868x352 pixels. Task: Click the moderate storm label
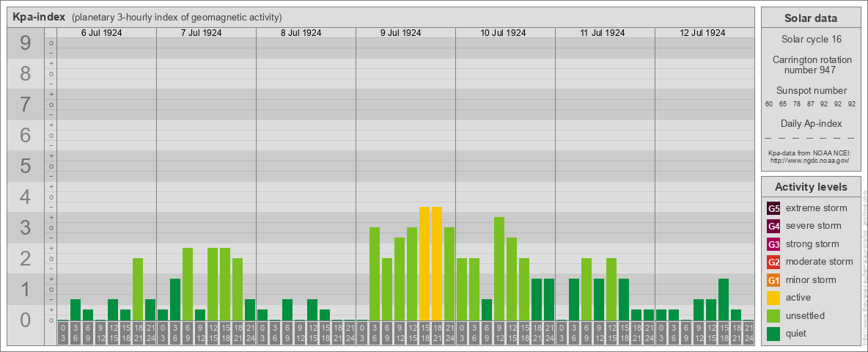click(x=820, y=261)
